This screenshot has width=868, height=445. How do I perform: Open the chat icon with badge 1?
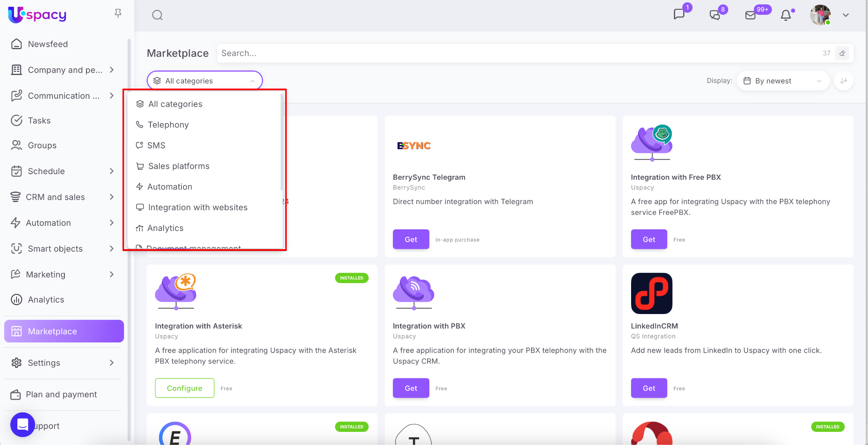[x=679, y=14]
